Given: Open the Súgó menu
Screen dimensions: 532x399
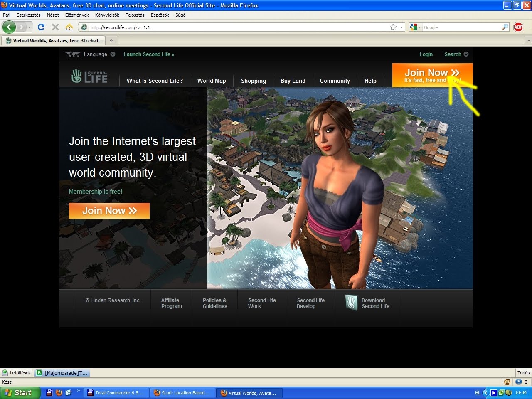Looking at the screenshot, I should (180, 15).
